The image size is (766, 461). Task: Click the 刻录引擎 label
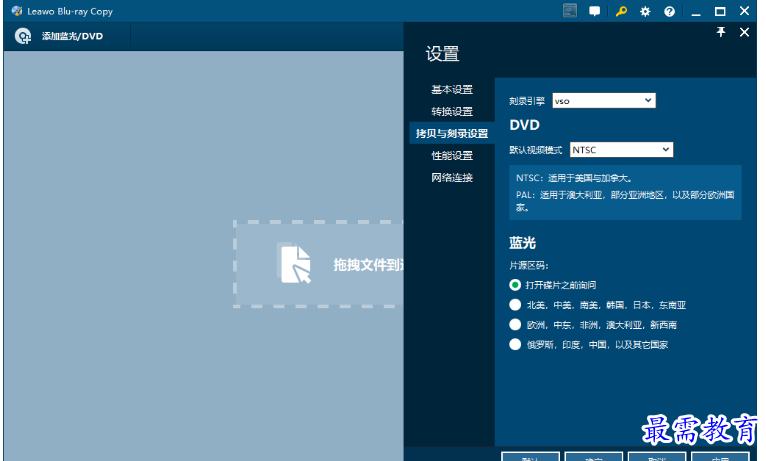coord(527,101)
